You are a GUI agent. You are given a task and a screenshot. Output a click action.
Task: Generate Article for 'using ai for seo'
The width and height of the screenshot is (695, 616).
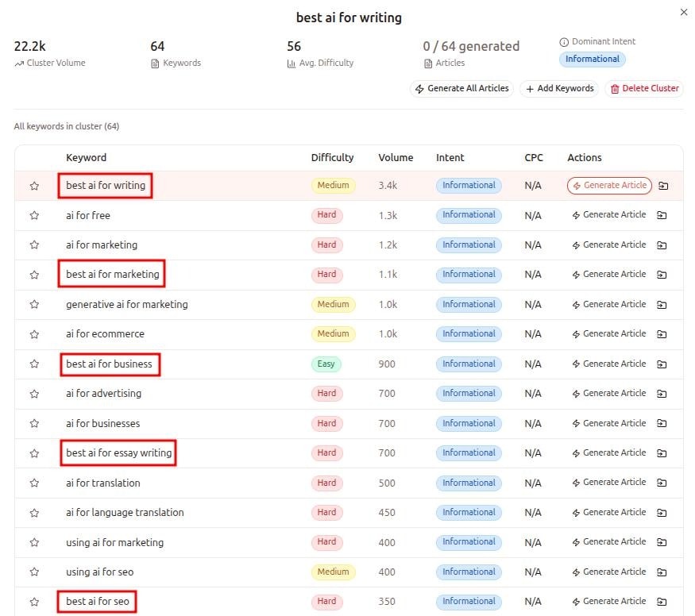(x=609, y=572)
